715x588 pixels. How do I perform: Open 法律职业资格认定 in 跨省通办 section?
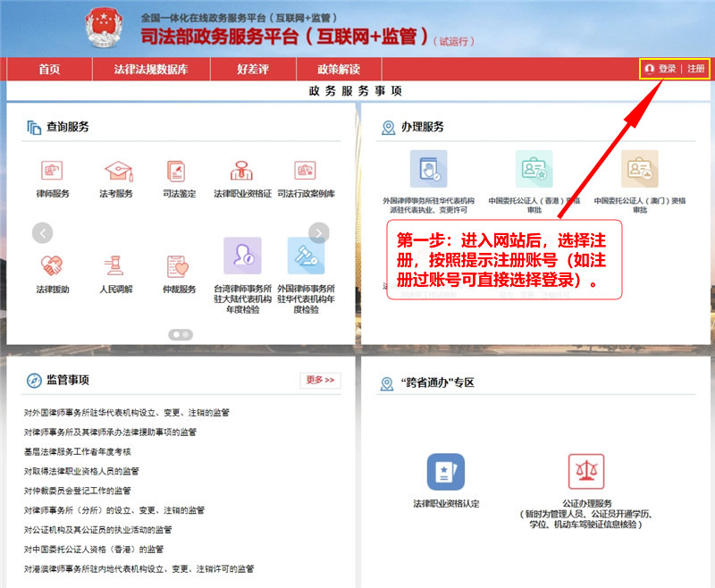445,472
